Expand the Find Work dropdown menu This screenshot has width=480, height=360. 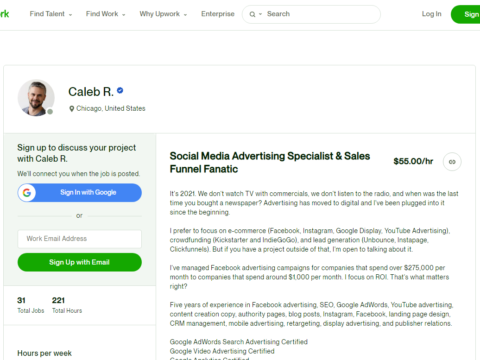pos(106,14)
